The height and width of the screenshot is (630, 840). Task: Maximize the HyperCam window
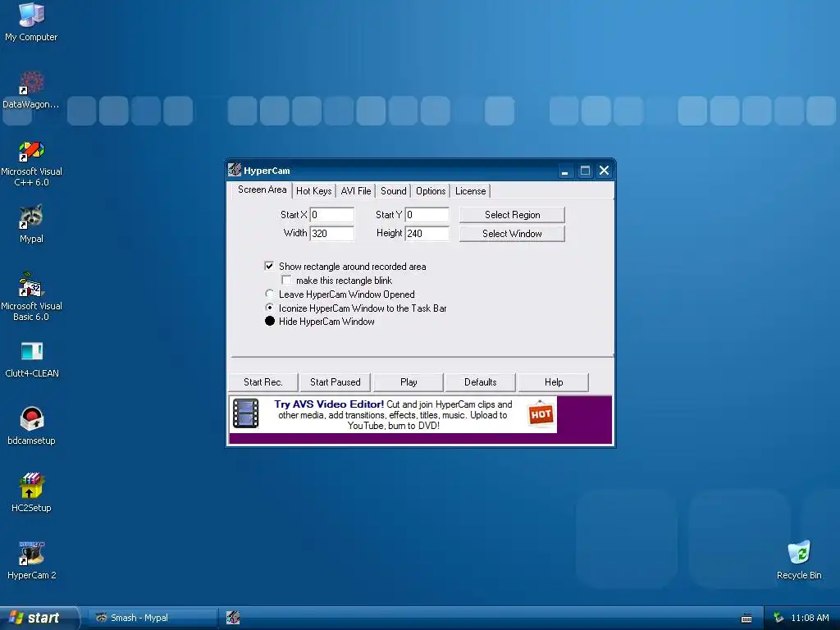(x=585, y=171)
